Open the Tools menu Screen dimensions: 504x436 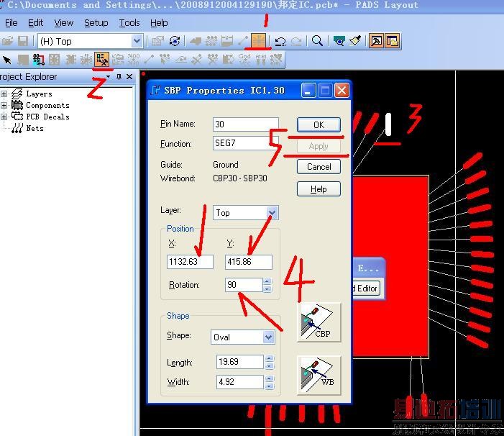[x=129, y=23]
